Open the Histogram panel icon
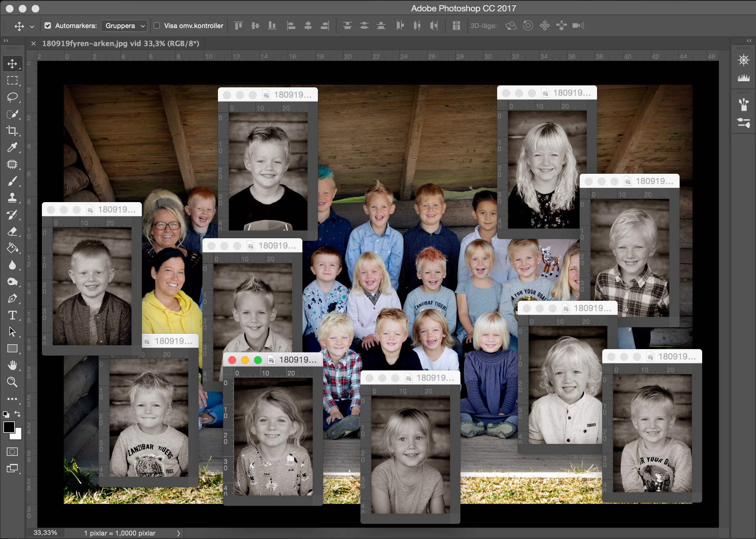The image size is (756, 539). [x=744, y=78]
